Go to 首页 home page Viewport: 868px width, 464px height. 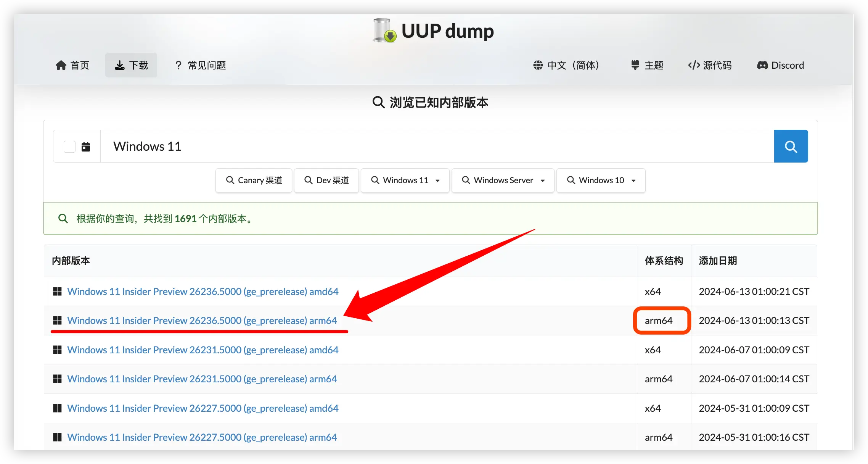[72, 65]
